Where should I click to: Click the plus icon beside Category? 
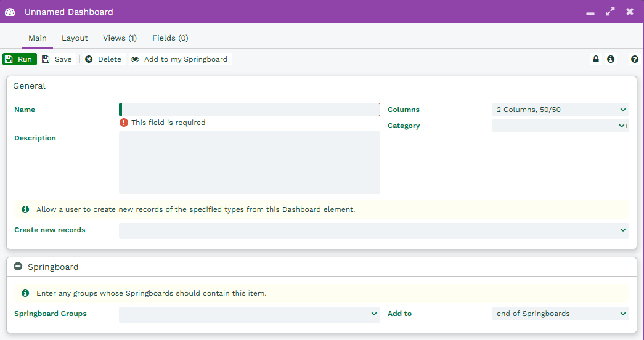click(x=627, y=126)
